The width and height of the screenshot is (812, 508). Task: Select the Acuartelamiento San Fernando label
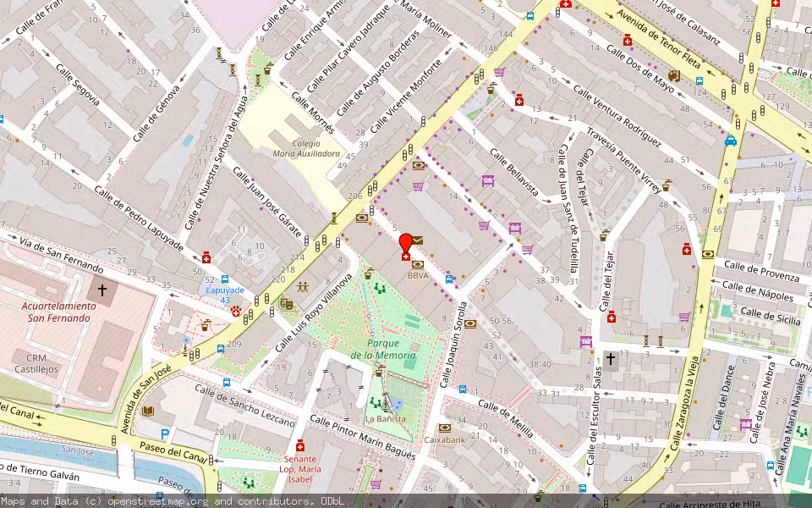tap(58, 312)
